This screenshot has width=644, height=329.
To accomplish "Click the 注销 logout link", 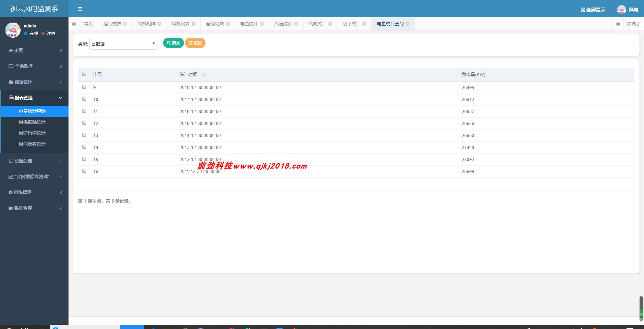I will 50,34.
